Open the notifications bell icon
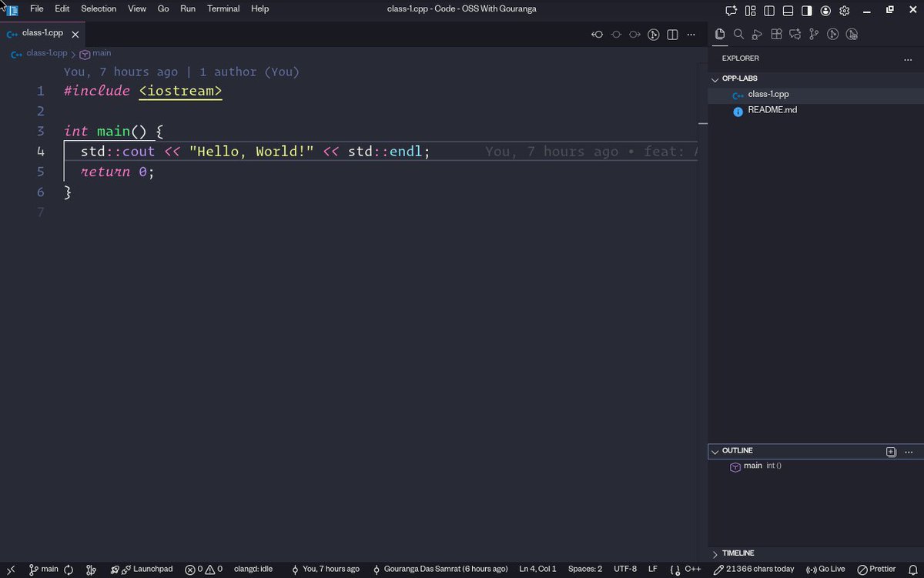924x578 pixels. pos(912,570)
